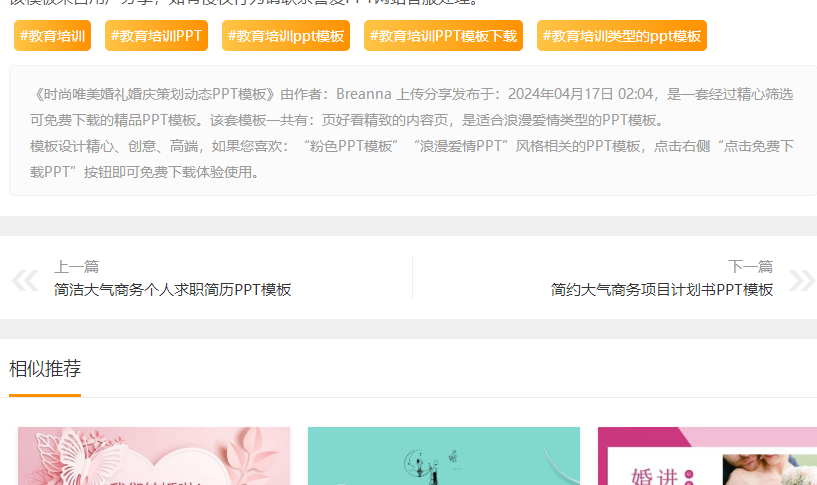Screen dimensions: 817x485
Task: Click the “浪漫爱情PPT” quoted text
Action: point(461,146)
